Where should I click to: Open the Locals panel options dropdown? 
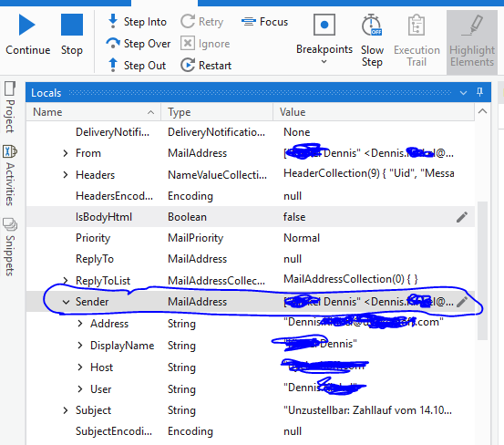tap(463, 93)
